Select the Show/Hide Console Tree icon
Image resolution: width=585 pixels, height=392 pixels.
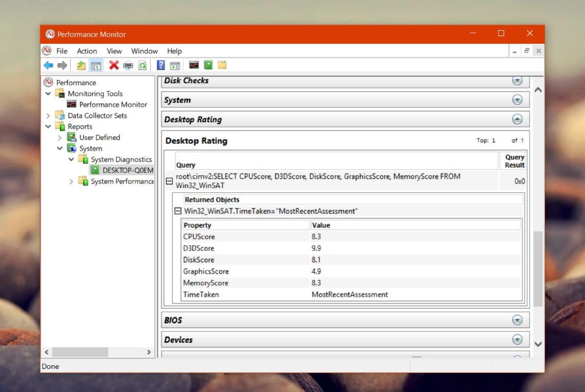(x=95, y=65)
